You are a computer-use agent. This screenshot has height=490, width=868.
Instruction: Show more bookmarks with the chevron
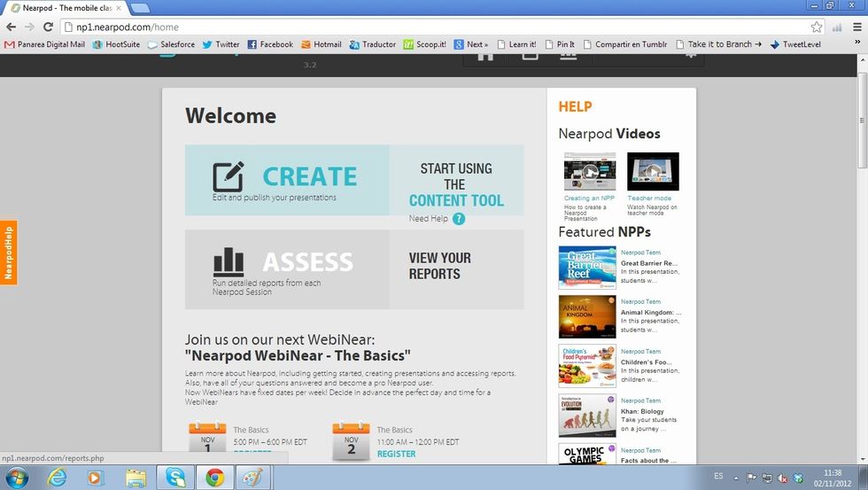coord(858,43)
